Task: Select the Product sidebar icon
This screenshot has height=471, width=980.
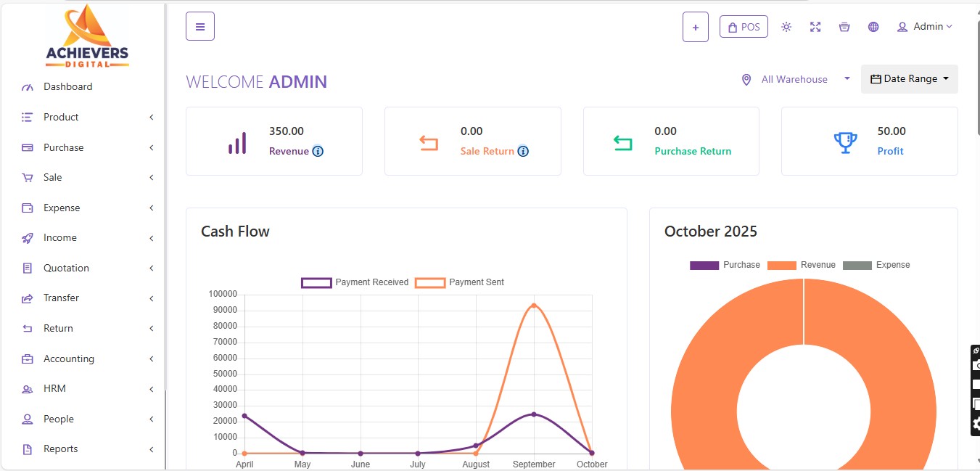Action: [x=28, y=117]
